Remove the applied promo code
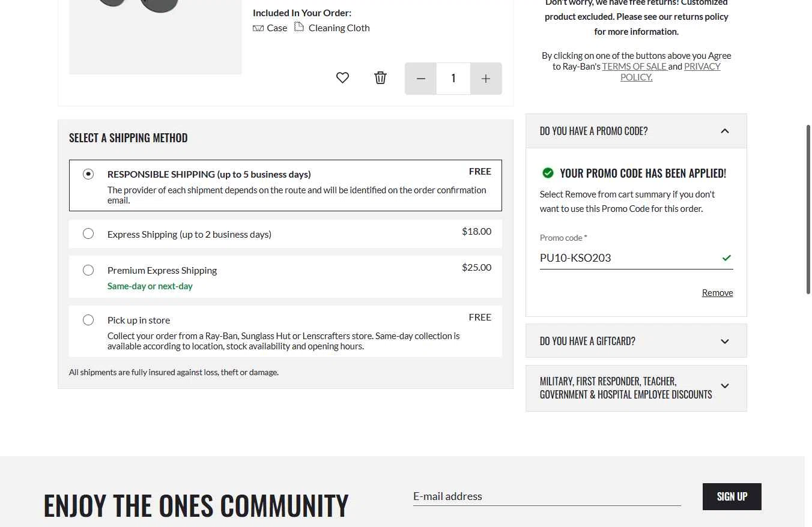 point(717,293)
